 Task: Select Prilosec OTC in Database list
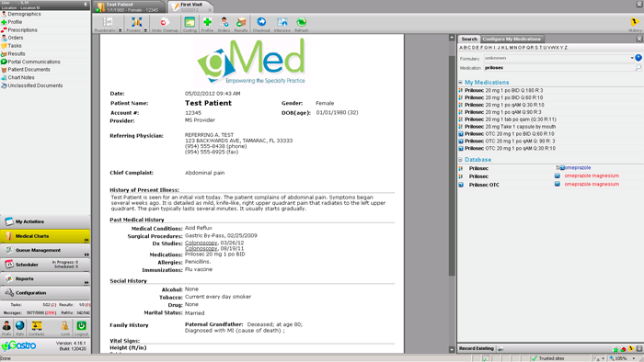pyautogui.click(x=484, y=185)
